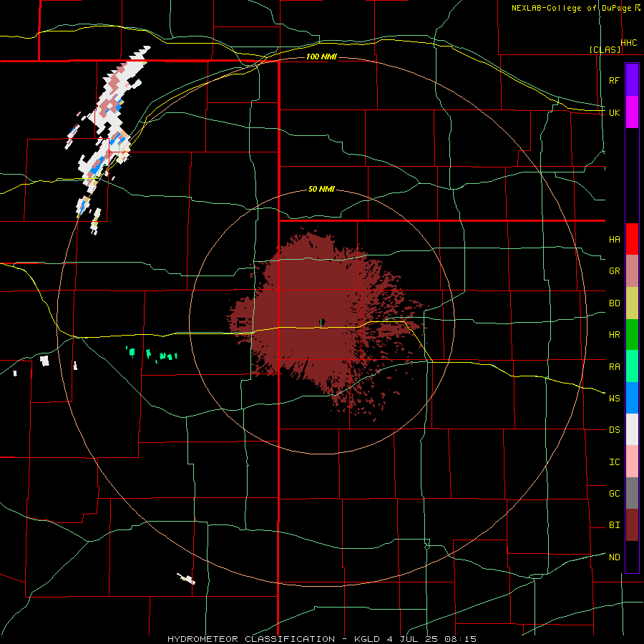Viewport: 644px width, 644px height.
Task: Click the magenta UK legend color swatch
Action: pyautogui.click(x=632, y=112)
